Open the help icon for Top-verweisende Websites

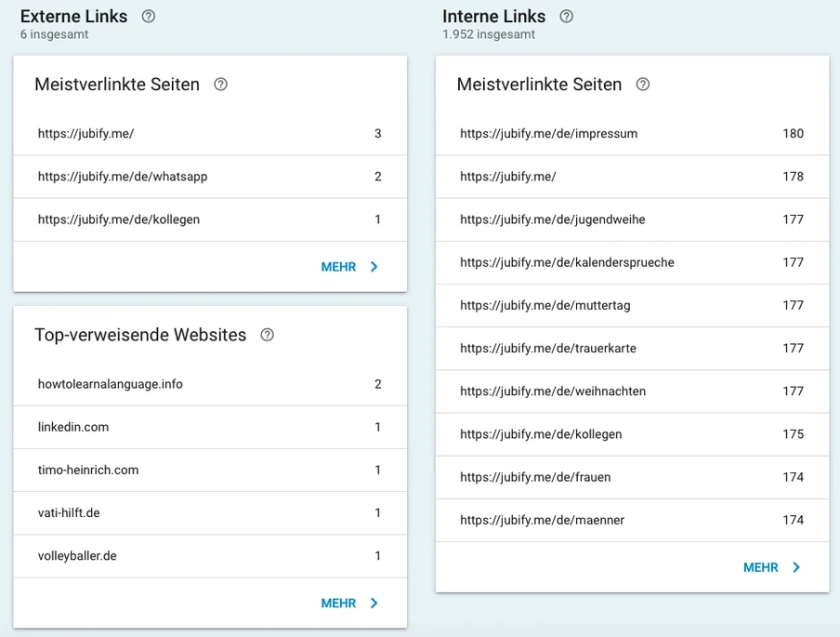(x=267, y=335)
